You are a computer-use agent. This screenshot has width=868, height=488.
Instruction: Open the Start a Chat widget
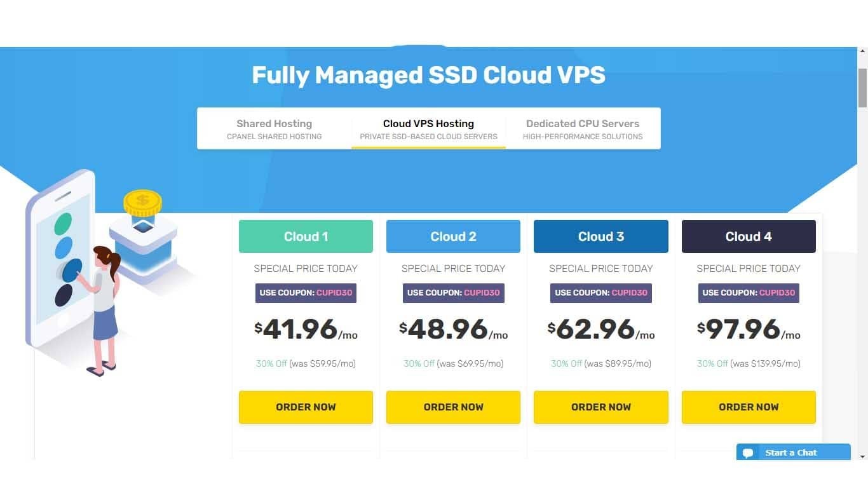794,452
